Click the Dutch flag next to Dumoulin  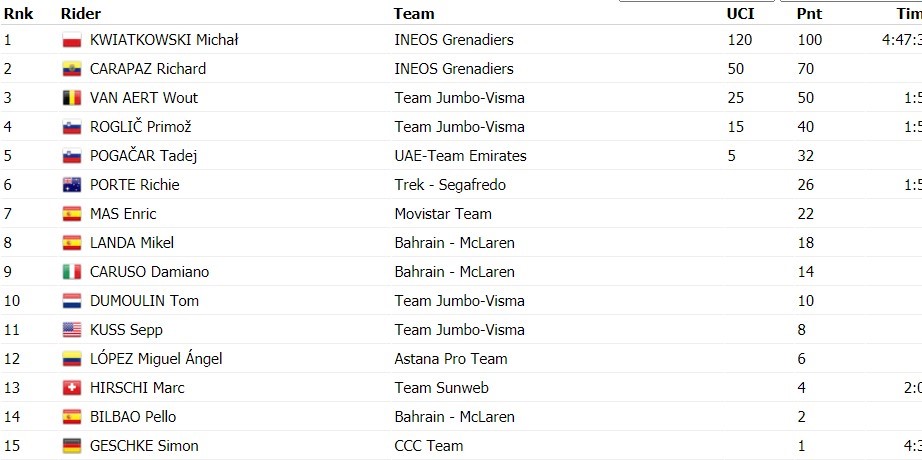[72, 301]
